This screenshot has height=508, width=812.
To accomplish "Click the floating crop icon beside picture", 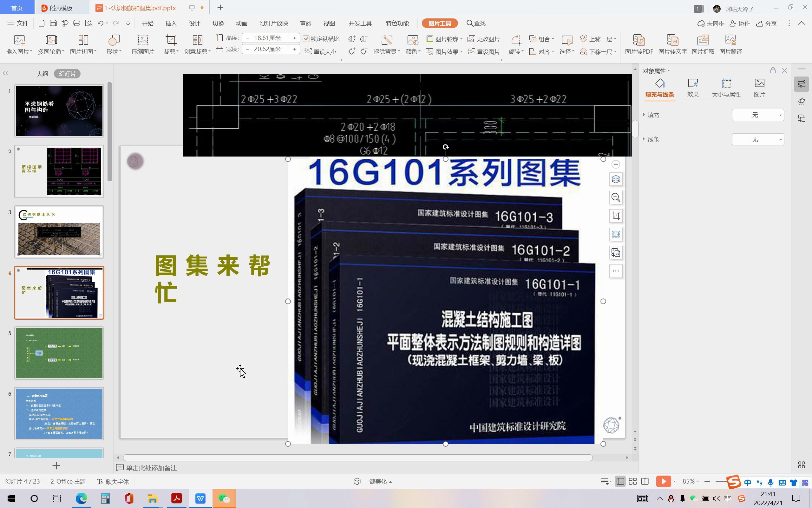I will click(x=616, y=216).
